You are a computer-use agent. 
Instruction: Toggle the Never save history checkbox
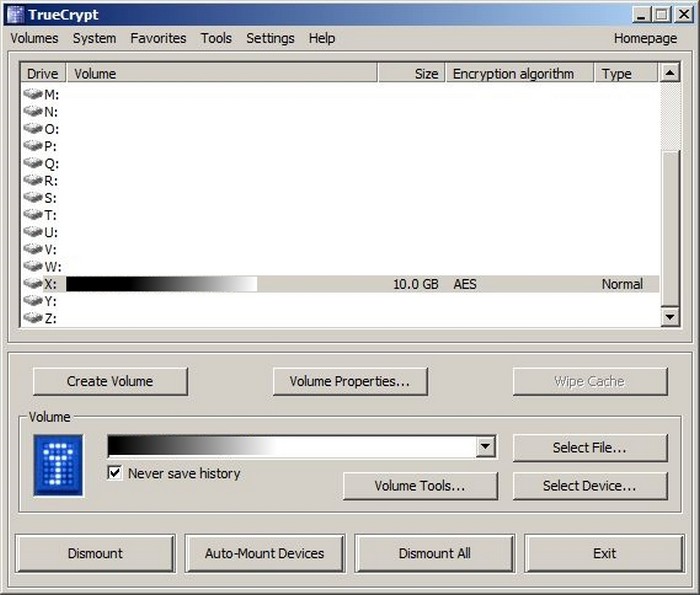click(115, 473)
